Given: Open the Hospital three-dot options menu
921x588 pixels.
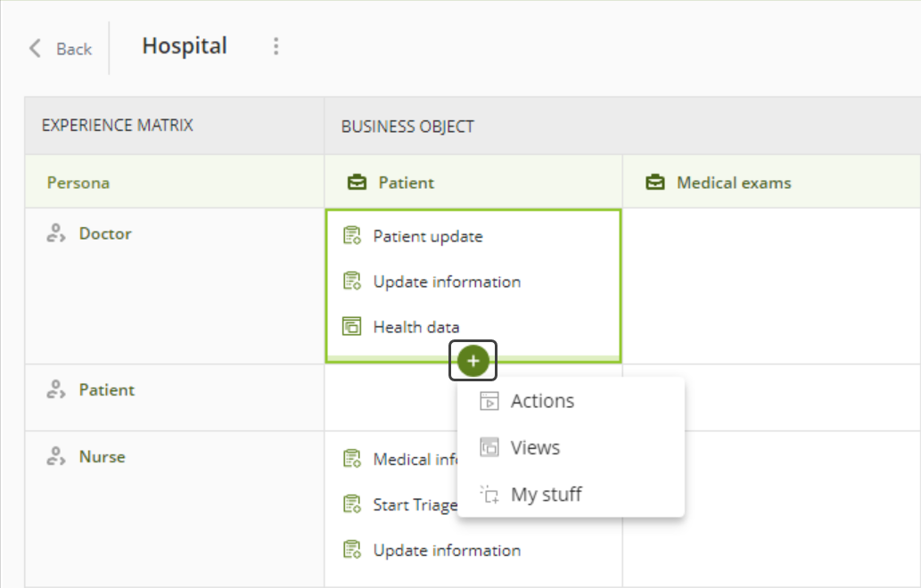Looking at the screenshot, I should pos(276,46).
